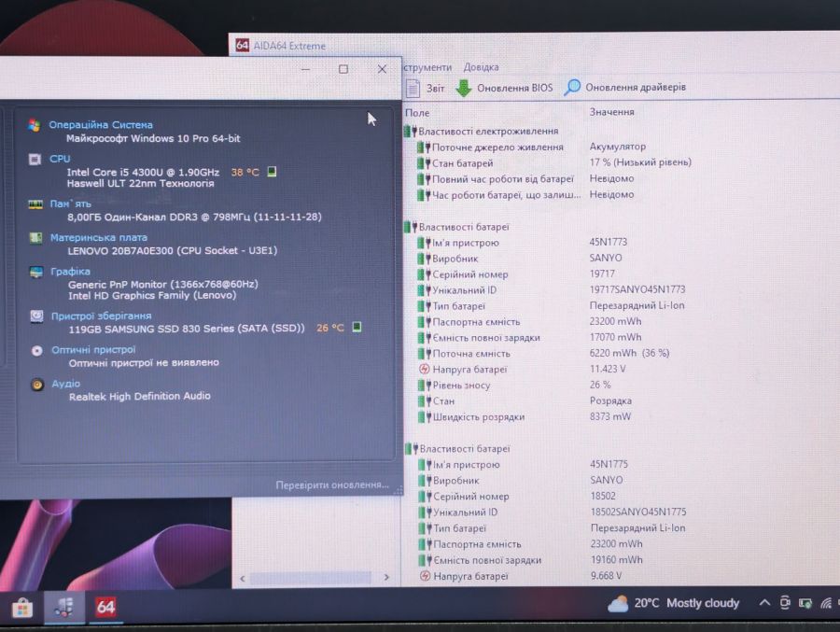Viewport: 840px width, 632px height.
Task: Click the RAM module icon beside Пам'ять
Action: (35, 204)
